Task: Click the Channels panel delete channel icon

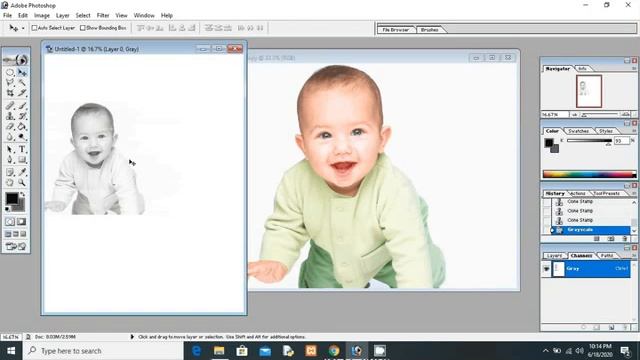Action: [625, 327]
